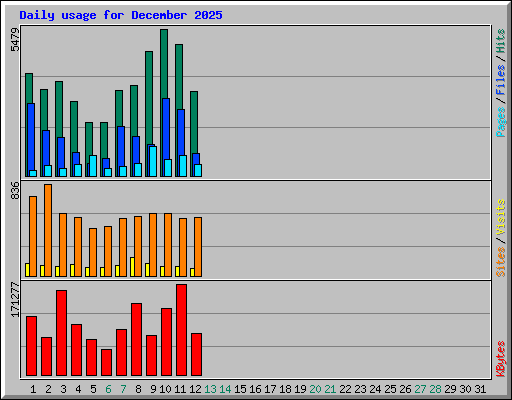This screenshot has width=512, height=400.
Task: Click the tallest orange Sites bar for day 2
Action: click(48, 230)
